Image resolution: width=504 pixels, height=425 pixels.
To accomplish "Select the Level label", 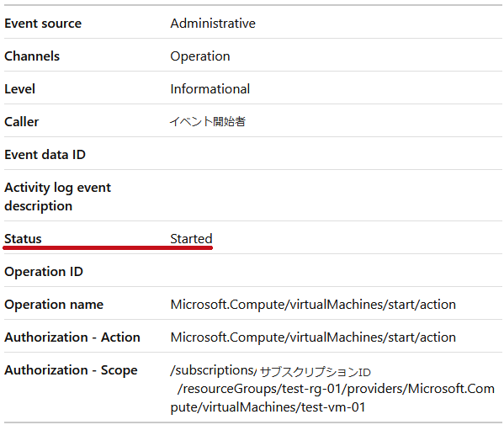I will [19, 89].
